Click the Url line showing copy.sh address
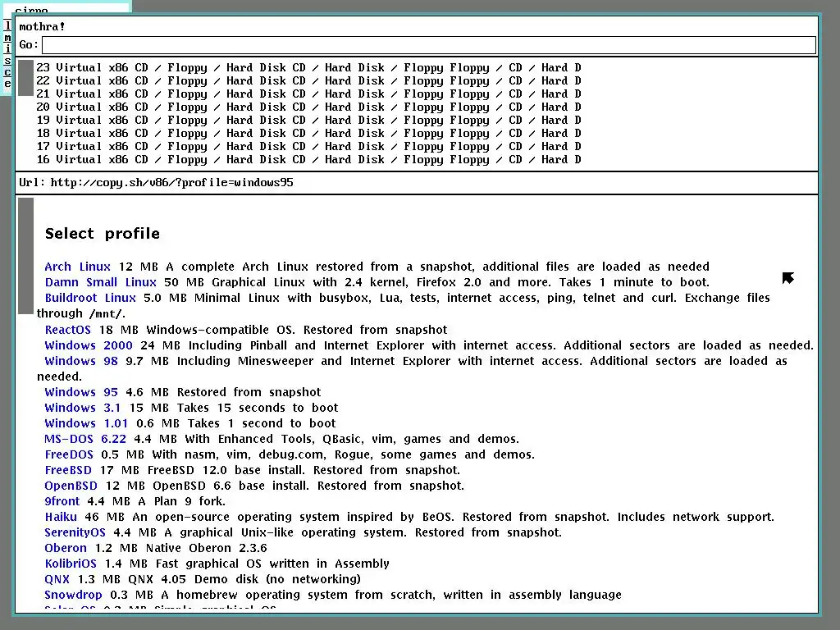840x630 pixels. 156,183
